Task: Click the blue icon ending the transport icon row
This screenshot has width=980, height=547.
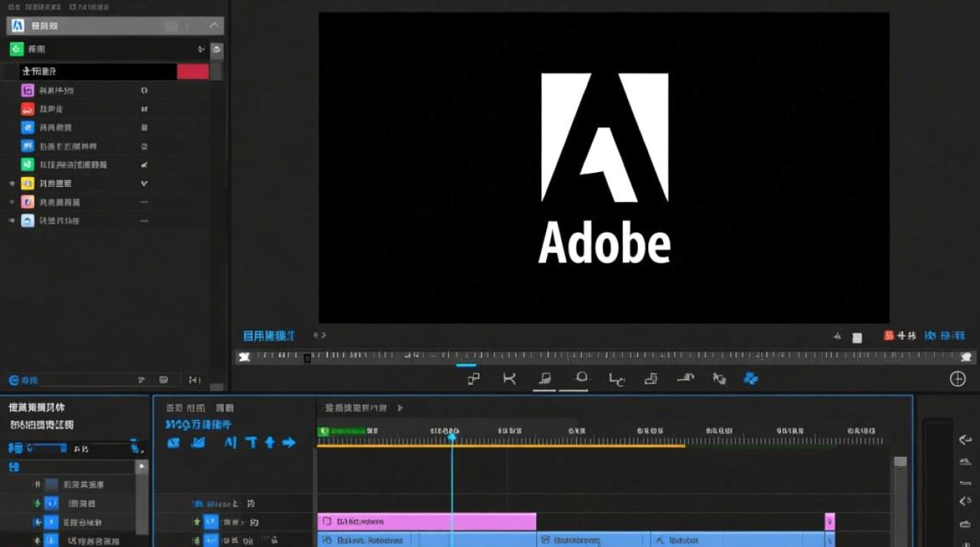Action: point(750,379)
